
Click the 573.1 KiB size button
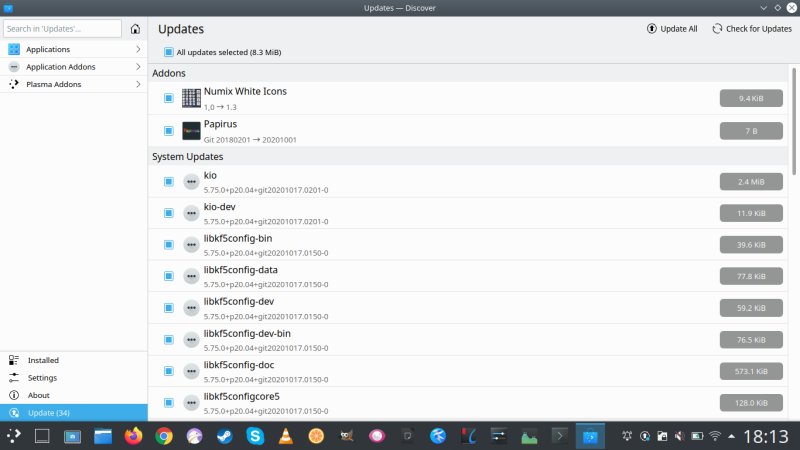click(x=751, y=371)
